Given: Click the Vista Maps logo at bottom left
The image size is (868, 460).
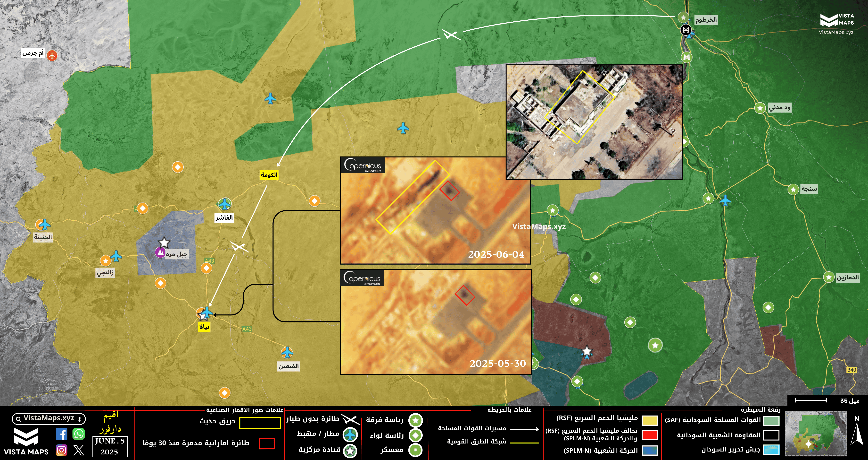Looking at the screenshot, I should tap(26, 441).
